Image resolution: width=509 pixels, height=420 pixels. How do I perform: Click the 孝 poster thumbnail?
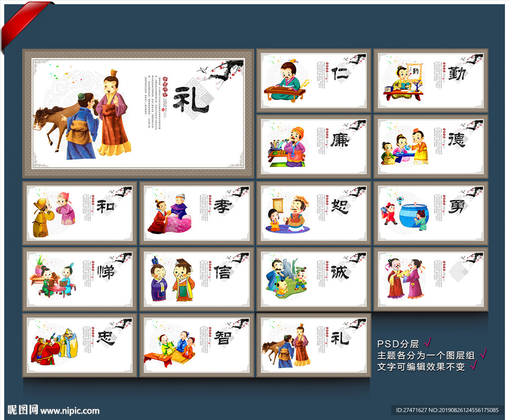tap(197, 213)
